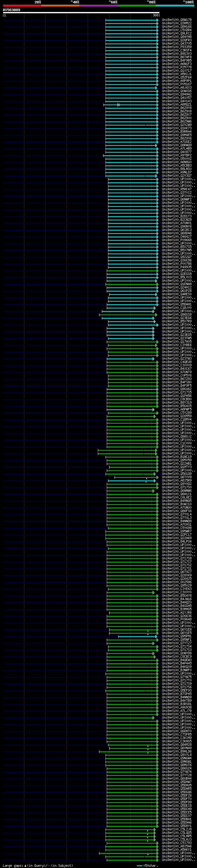Viewport: 197px width, 868px height.
Task: Select hit label UniRef100_A9TBP2
Action: point(177,155)
